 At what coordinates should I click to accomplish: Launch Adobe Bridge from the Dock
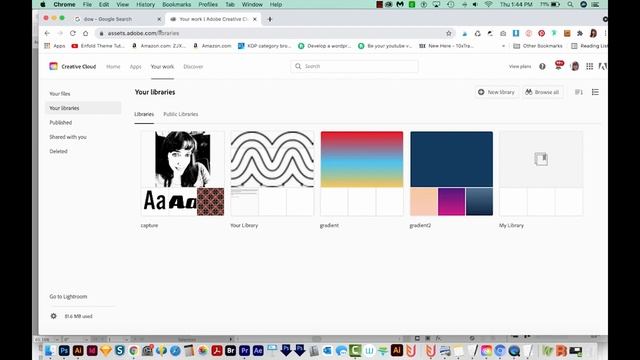tap(231, 351)
